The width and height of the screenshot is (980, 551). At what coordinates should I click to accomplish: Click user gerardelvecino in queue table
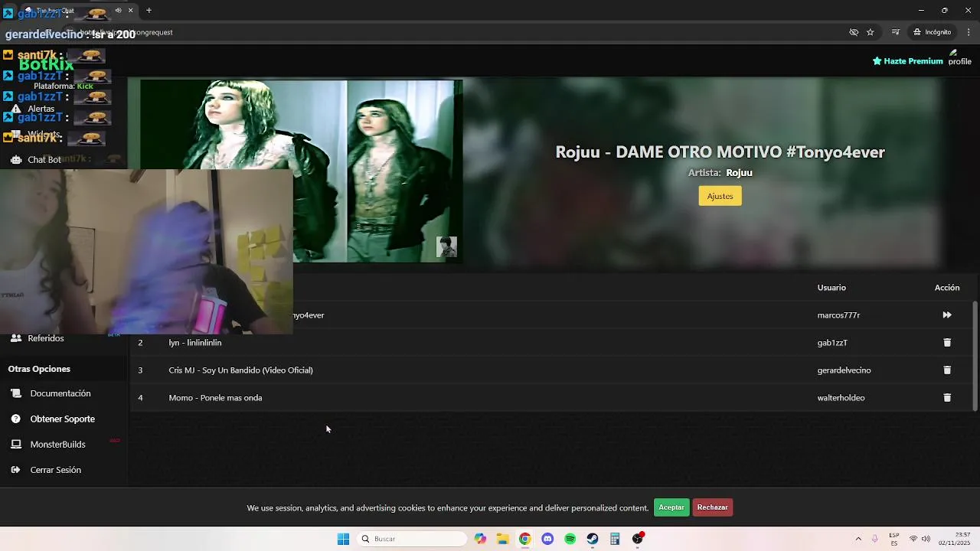coord(844,370)
